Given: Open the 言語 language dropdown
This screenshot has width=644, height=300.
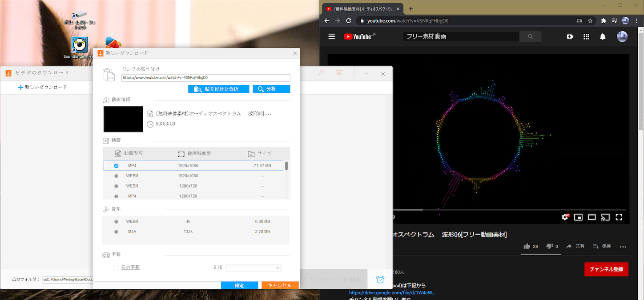Looking at the screenshot, I should coord(253,268).
